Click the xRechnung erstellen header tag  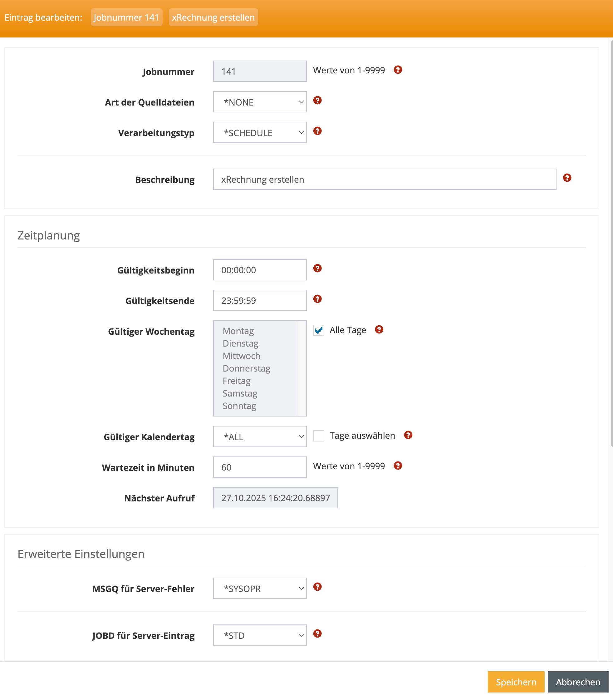pos(213,17)
